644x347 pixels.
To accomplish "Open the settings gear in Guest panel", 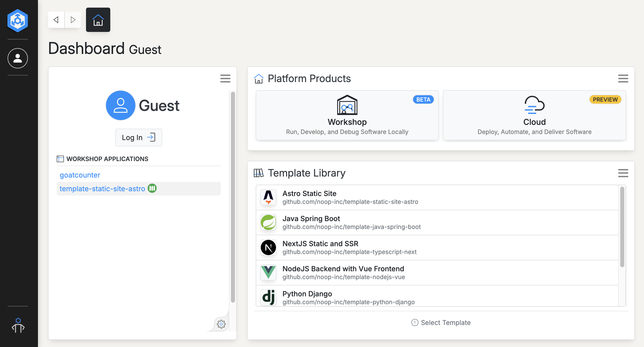I will click(x=221, y=324).
